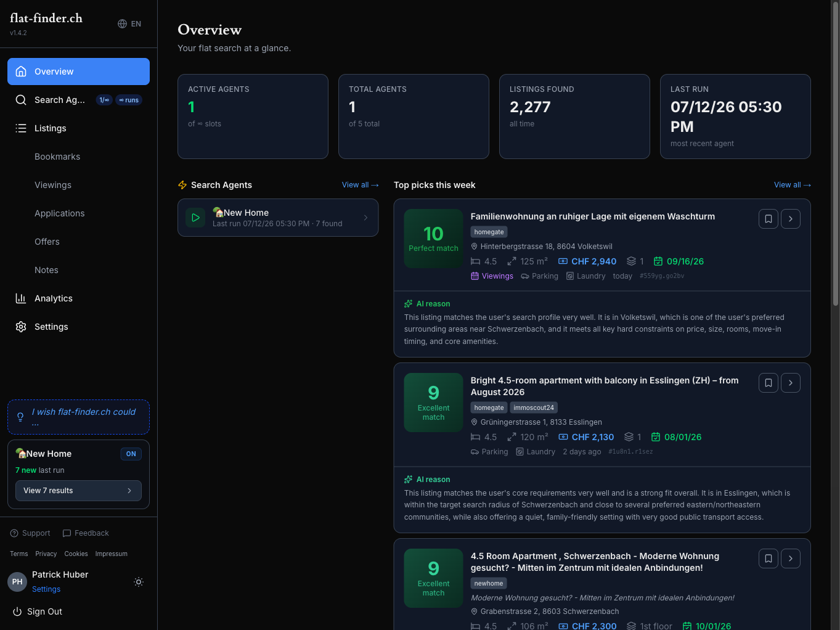Click the Listings Found stat card
This screenshot has height=630, width=840.
click(574, 117)
